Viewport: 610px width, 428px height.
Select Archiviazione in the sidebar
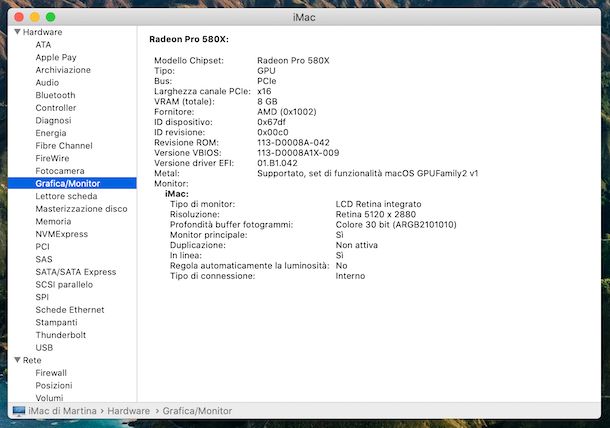click(x=63, y=70)
